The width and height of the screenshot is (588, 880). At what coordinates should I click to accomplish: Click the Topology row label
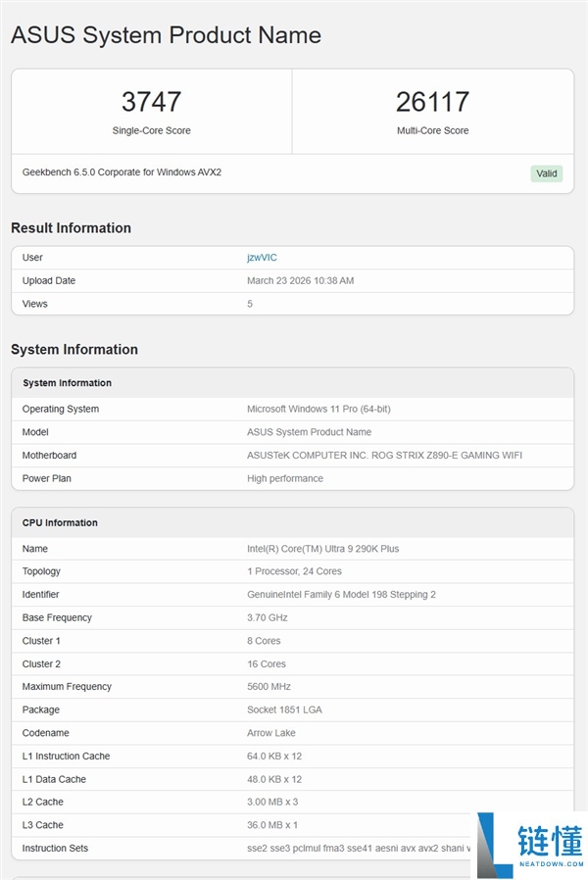pos(41,571)
